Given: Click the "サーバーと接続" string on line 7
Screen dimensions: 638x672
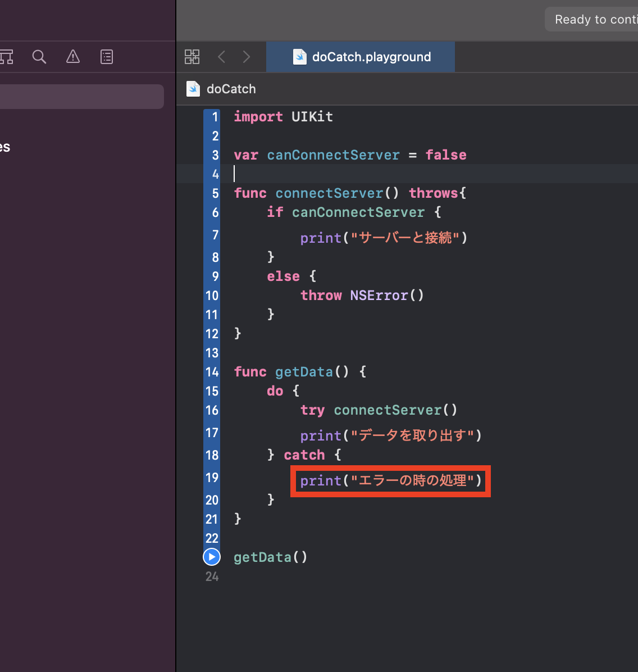Looking at the screenshot, I should coord(405,237).
